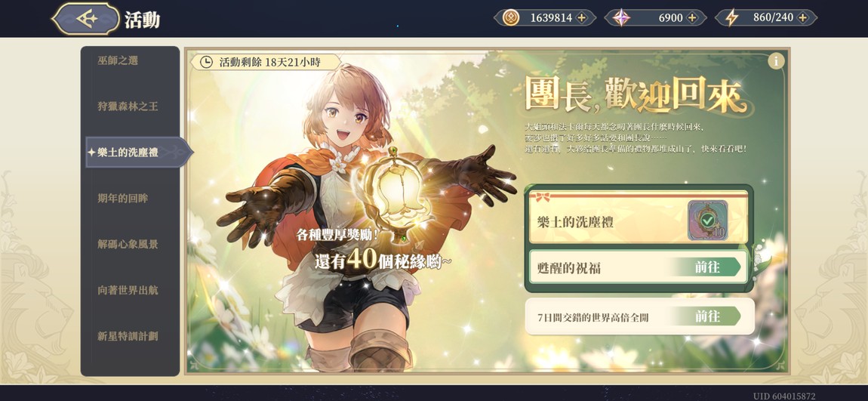Open the event info icon

pos(776,61)
